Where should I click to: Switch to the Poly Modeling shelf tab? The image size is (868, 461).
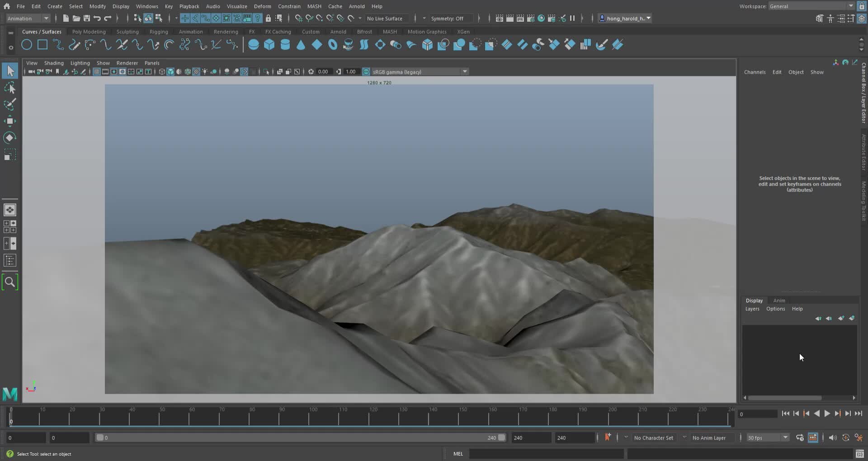[x=89, y=32]
